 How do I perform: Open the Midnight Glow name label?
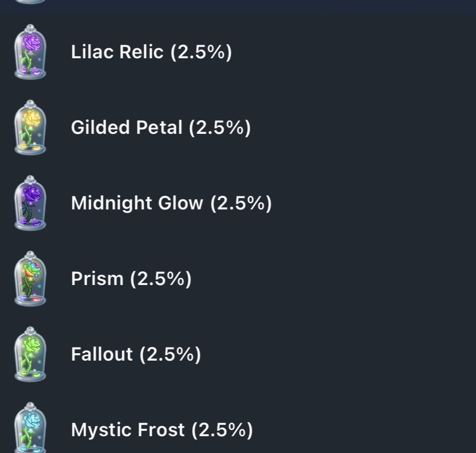(x=137, y=204)
